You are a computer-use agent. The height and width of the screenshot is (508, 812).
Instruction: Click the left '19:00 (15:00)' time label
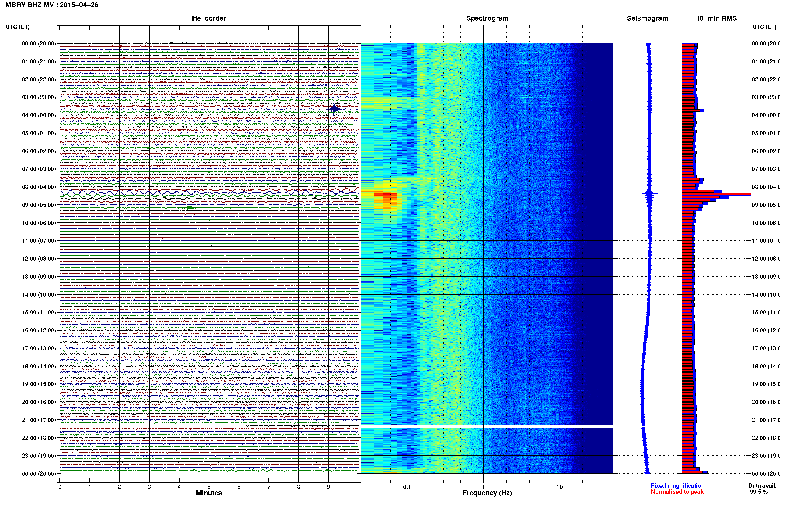(39, 384)
